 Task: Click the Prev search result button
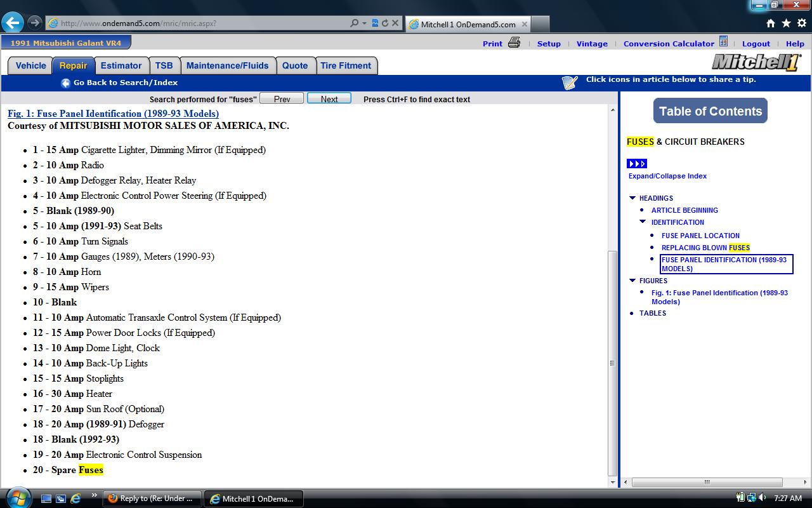282,99
